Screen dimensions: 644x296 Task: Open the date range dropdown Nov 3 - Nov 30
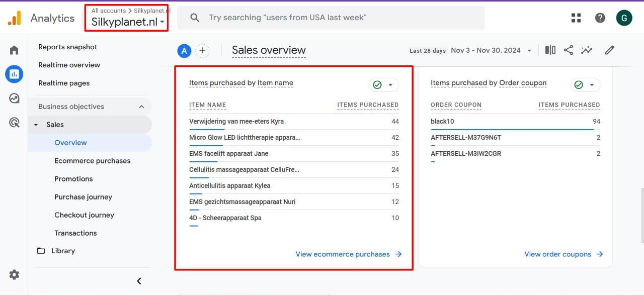click(492, 50)
